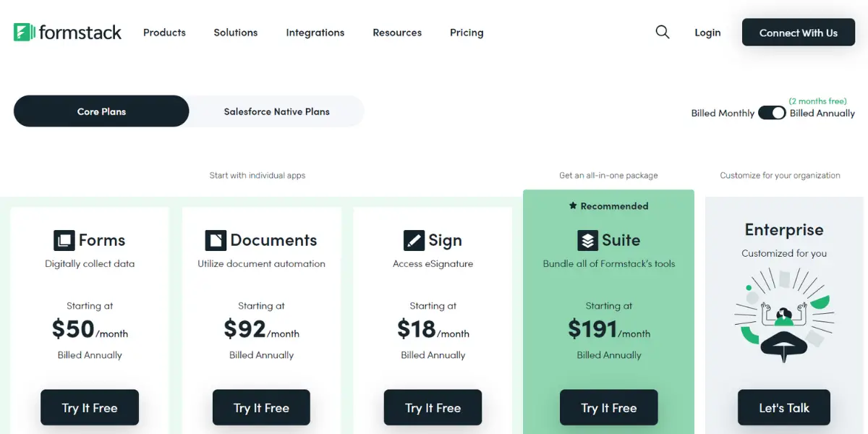Click the Sign pen icon

point(414,240)
